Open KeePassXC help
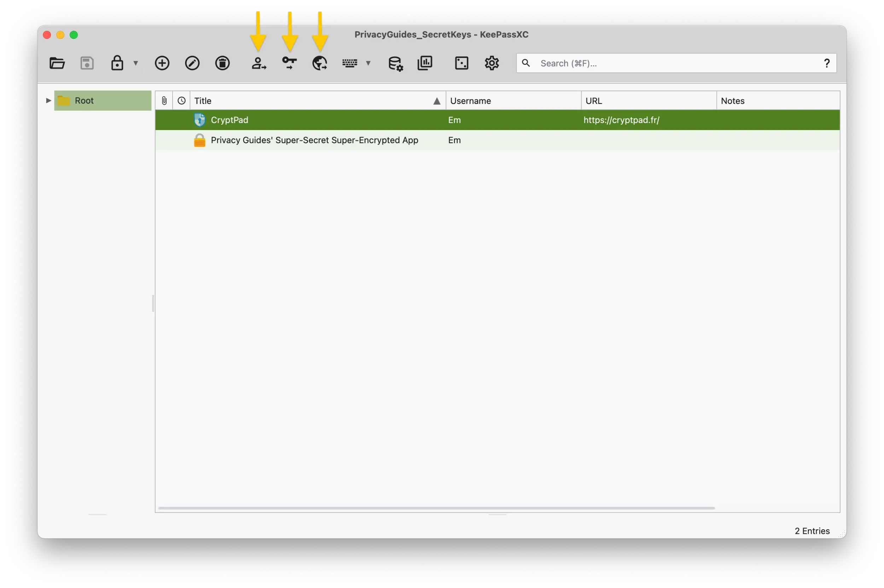The width and height of the screenshot is (884, 588). click(827, 63)
